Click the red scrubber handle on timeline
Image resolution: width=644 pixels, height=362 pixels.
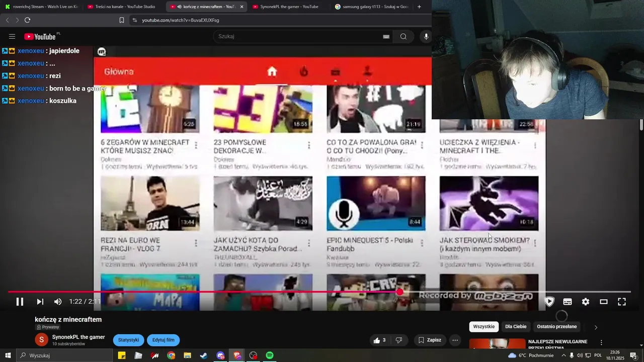(x=399, y=292)
